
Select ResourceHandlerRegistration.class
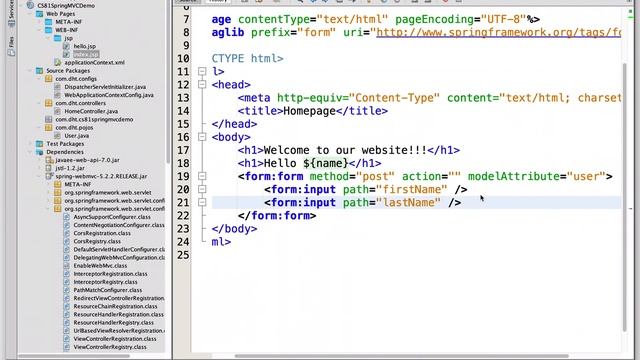tap(118, 314)
